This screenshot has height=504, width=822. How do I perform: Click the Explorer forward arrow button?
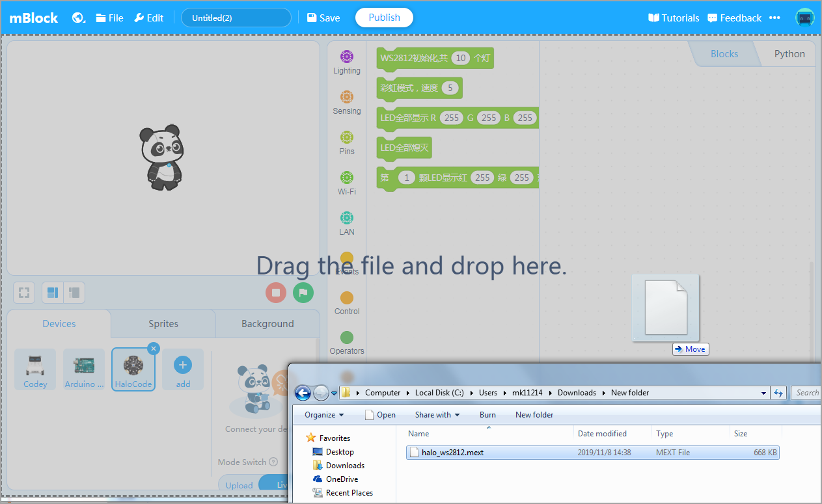click(x=321, y=393)
